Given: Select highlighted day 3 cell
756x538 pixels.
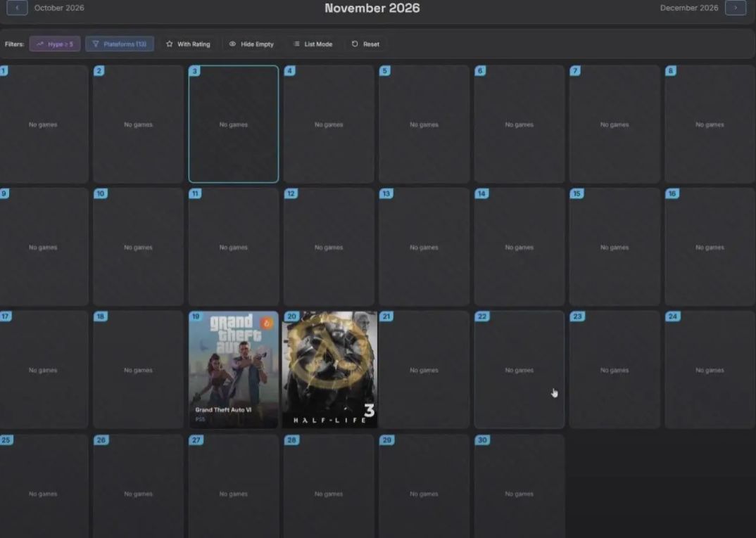Looking at the screenshot, I should point(234,124).
